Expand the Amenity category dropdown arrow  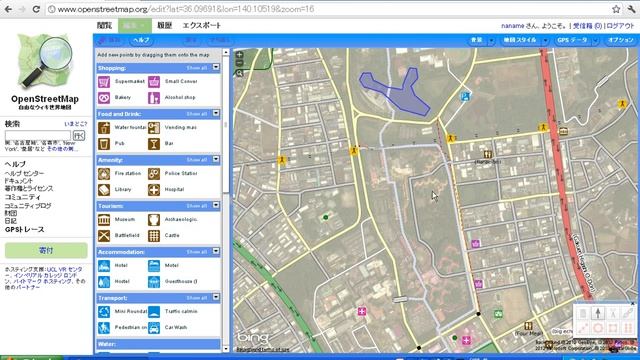(x=216, y=159)
